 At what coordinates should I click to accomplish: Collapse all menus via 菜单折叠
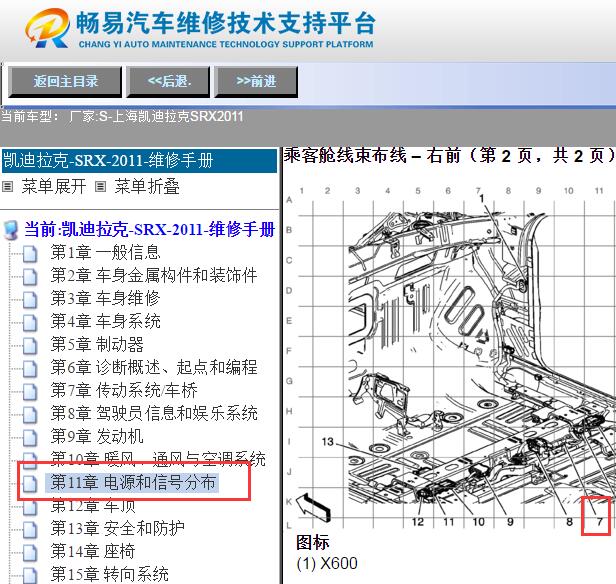point(147,186)
